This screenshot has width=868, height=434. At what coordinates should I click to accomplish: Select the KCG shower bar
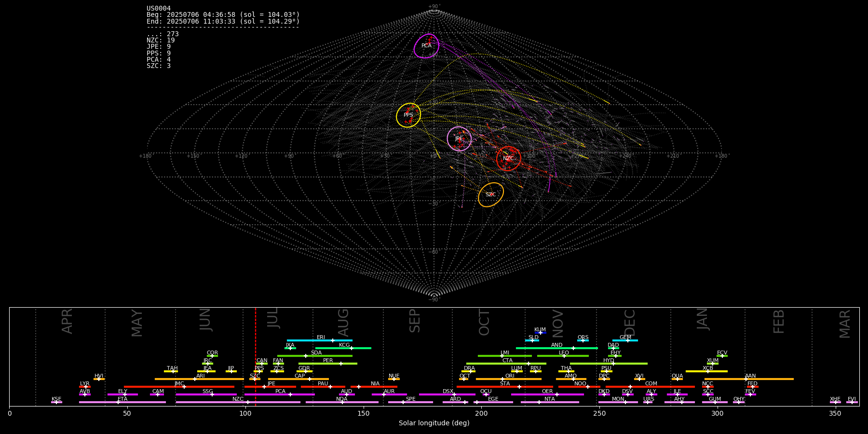(343, 348)
